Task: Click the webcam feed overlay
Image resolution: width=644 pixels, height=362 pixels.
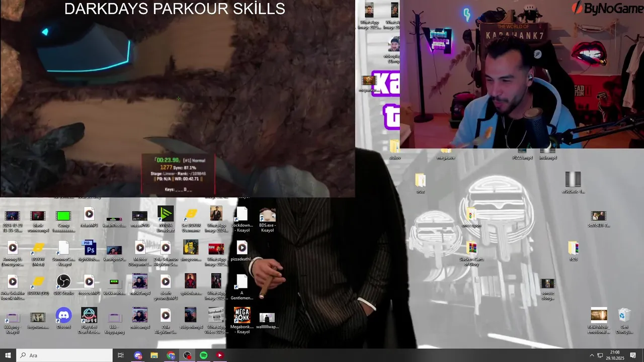Action: pyautogui.click(x=522, y=74)
